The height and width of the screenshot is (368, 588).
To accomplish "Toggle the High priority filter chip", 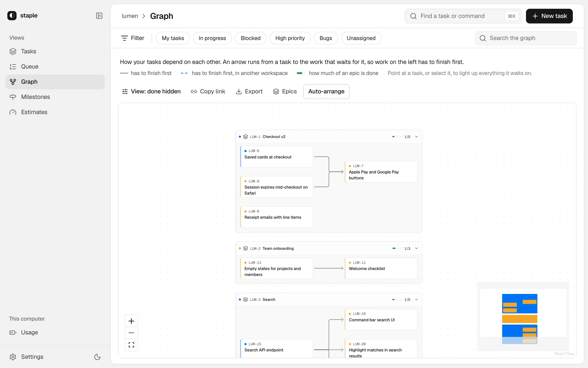I will pyautogui.click(x=290, y=38).
